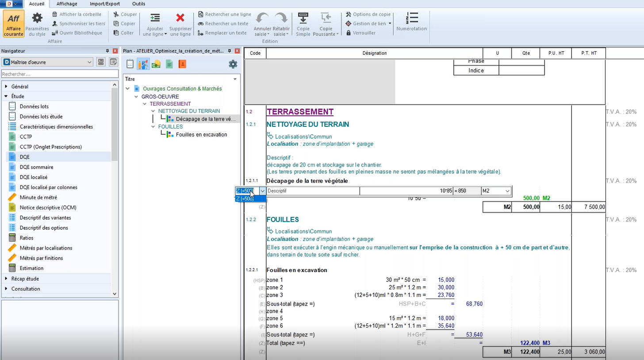
Task: Open the Import/Export tab
Action: click(x=105, y=4)
